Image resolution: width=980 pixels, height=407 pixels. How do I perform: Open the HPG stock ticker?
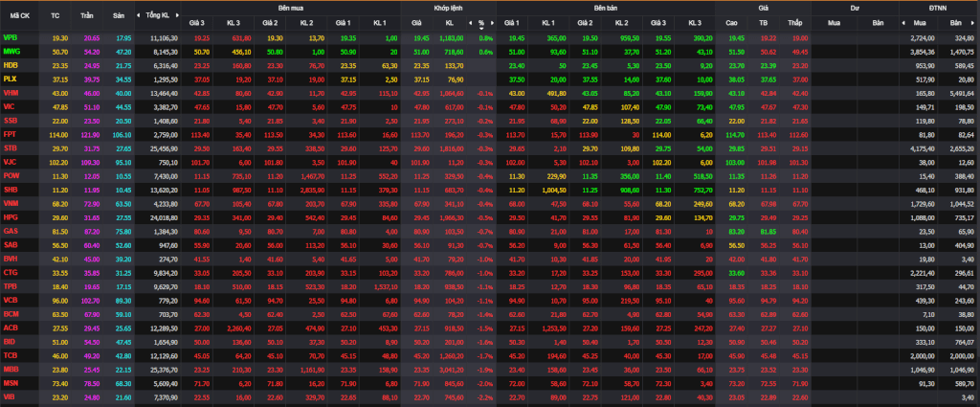[10, 217]
